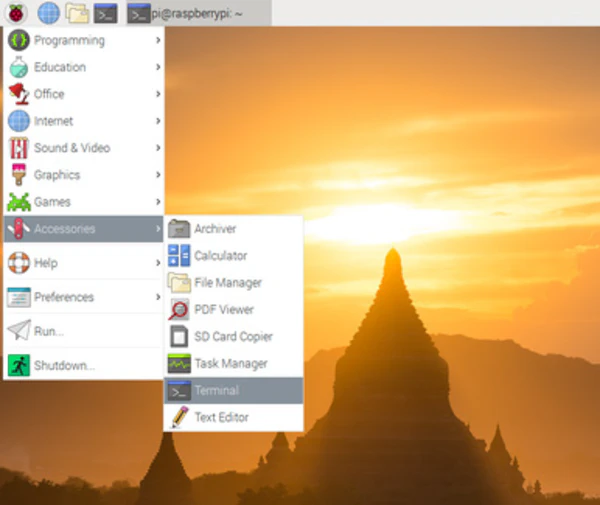Image resolution: width=600 pixels, height=505 pixels.
Task: Open the Education menu category
Action: 60,68
